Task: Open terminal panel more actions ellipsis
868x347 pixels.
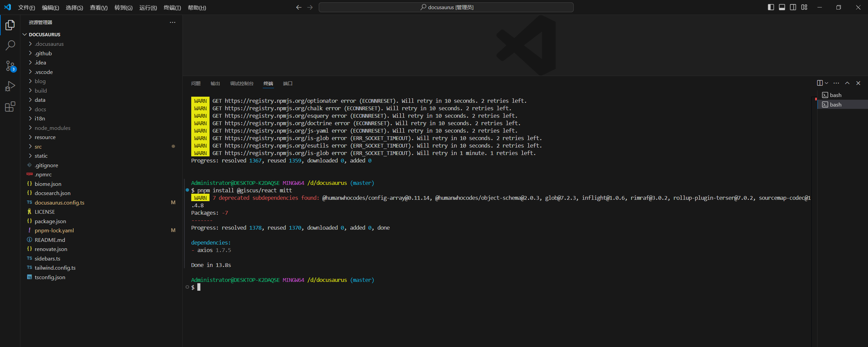Action: click(x=836, y=83)
